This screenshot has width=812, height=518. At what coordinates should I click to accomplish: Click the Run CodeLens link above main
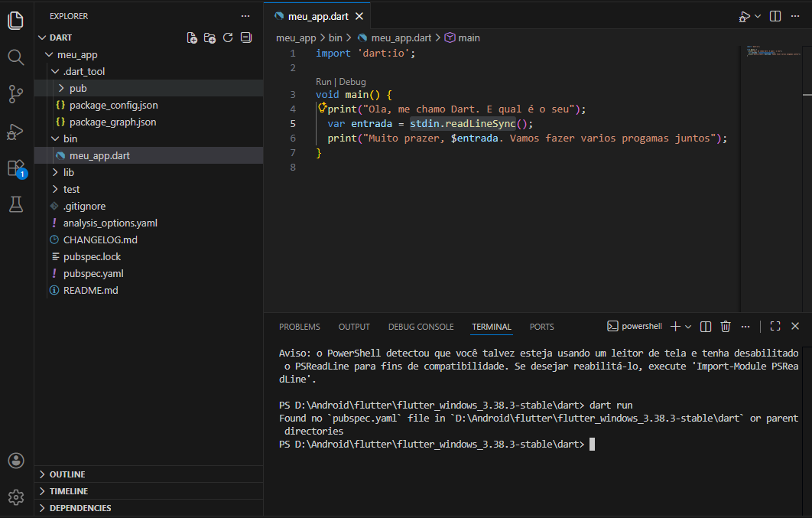pos(323,82)
